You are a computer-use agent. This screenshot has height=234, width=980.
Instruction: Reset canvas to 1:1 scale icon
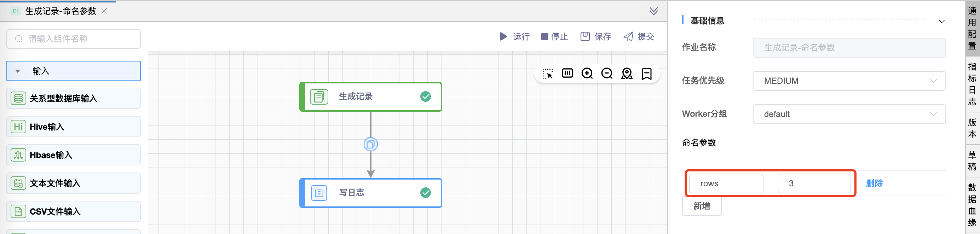point(567,73)
